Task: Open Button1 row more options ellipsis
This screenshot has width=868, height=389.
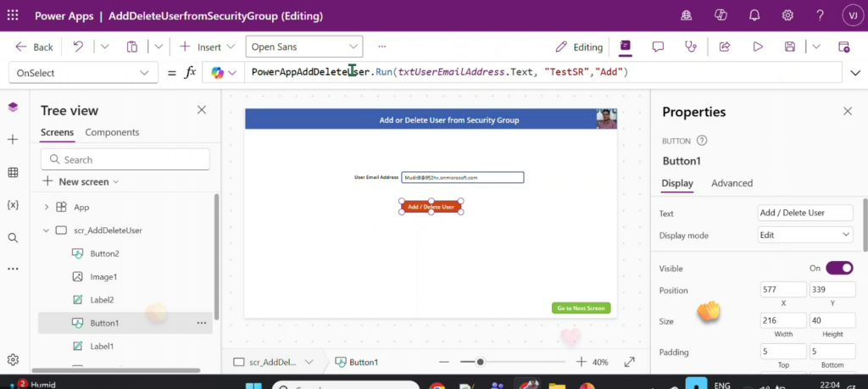Action: point(202,323)
